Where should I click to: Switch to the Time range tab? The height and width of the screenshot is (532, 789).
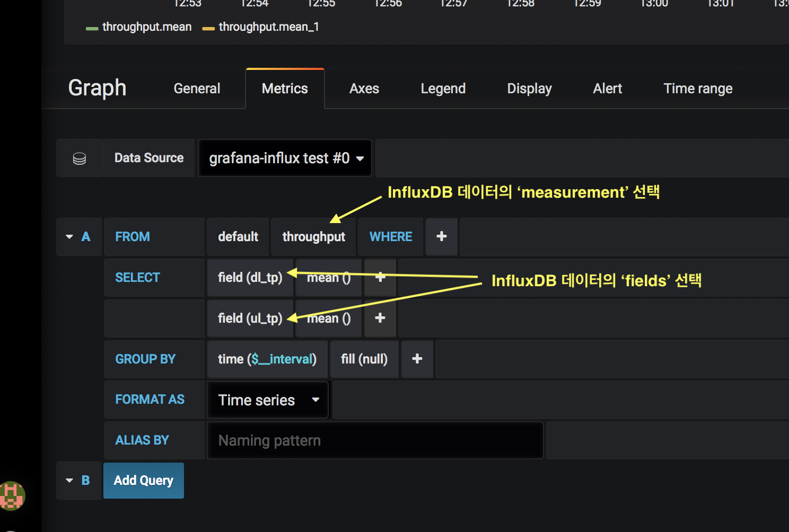[698, 88]
